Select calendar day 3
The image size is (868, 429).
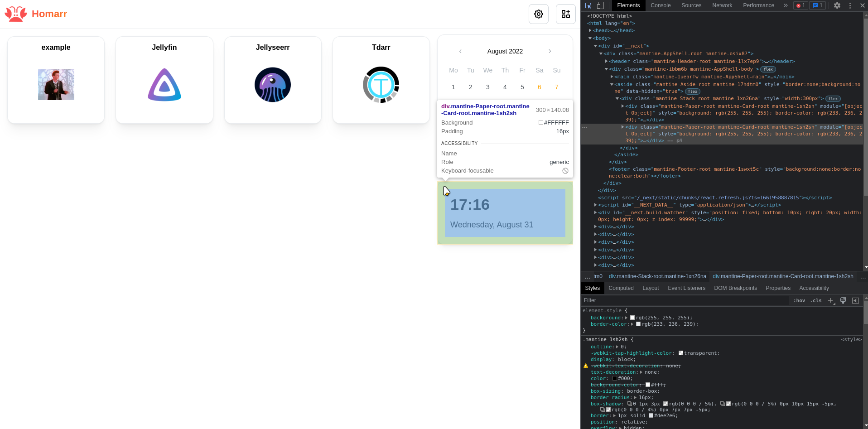click(x=488, y=87)
